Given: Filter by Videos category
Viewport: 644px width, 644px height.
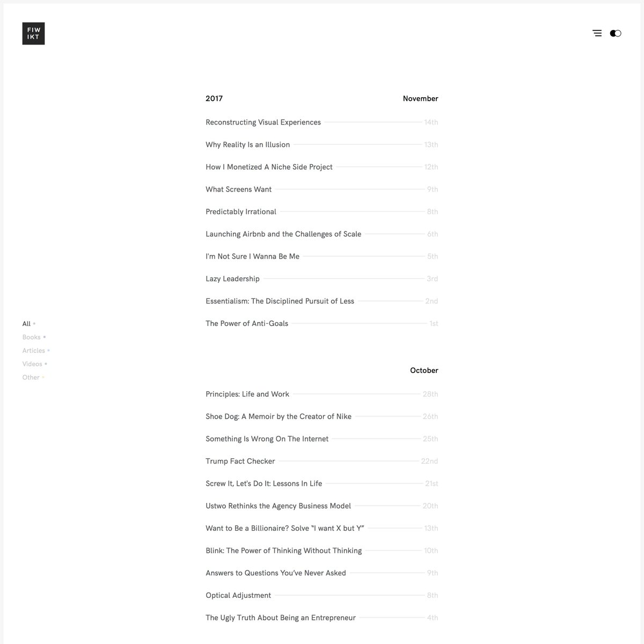Looking at the screenshot, I should (32, 364).
